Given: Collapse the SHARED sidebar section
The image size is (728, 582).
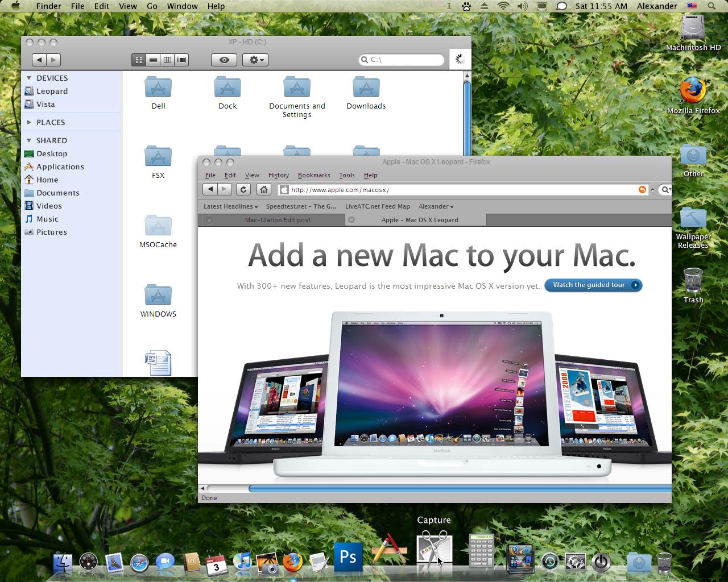Looking at the screenshot, I should (x=29, y=140).
